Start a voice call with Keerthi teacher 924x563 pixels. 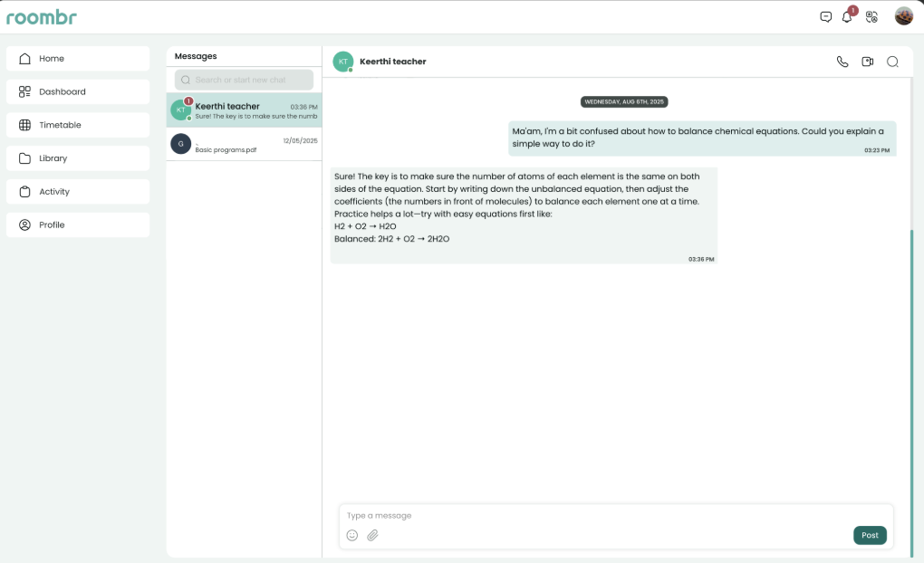pos(842,62)
